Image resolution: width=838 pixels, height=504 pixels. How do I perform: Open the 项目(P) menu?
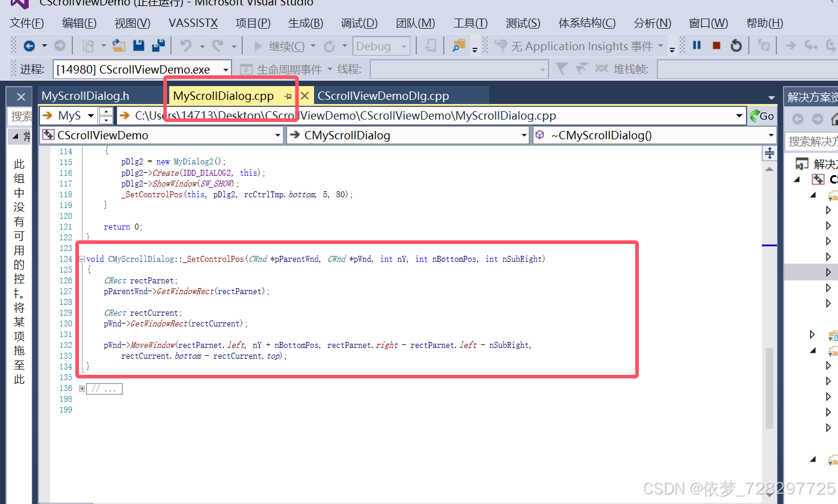[x=253, y=23]
